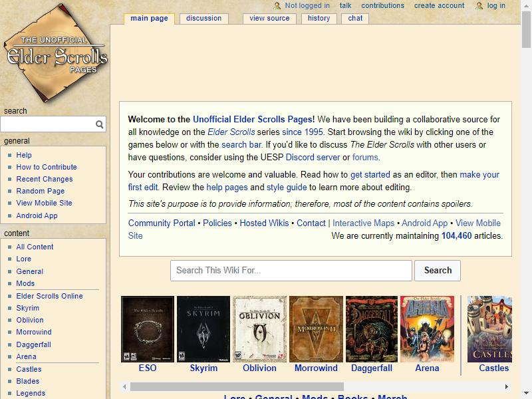
Task: Open Blades sidebar link
Action: coord(28,381)
